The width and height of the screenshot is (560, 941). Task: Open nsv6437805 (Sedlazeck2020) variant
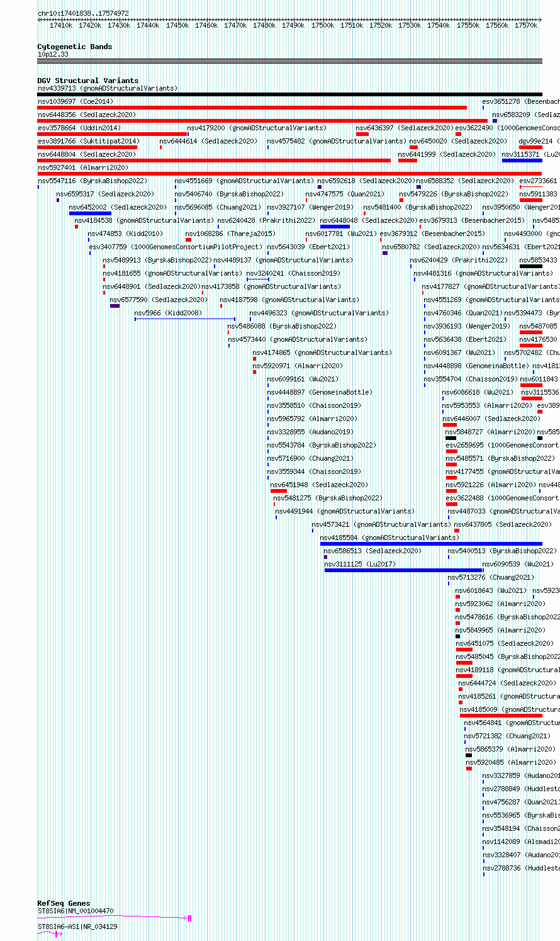[503, 524]
